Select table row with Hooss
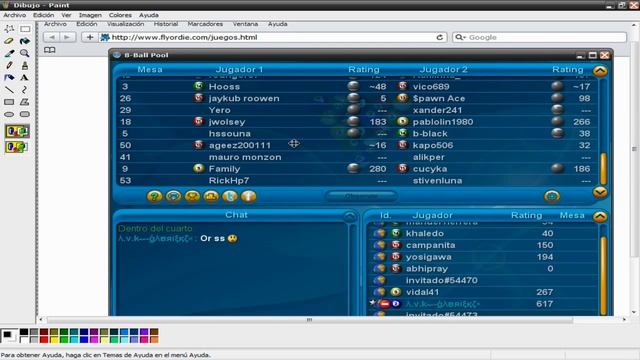The image size is (640, 360). (x=358, y=87)
